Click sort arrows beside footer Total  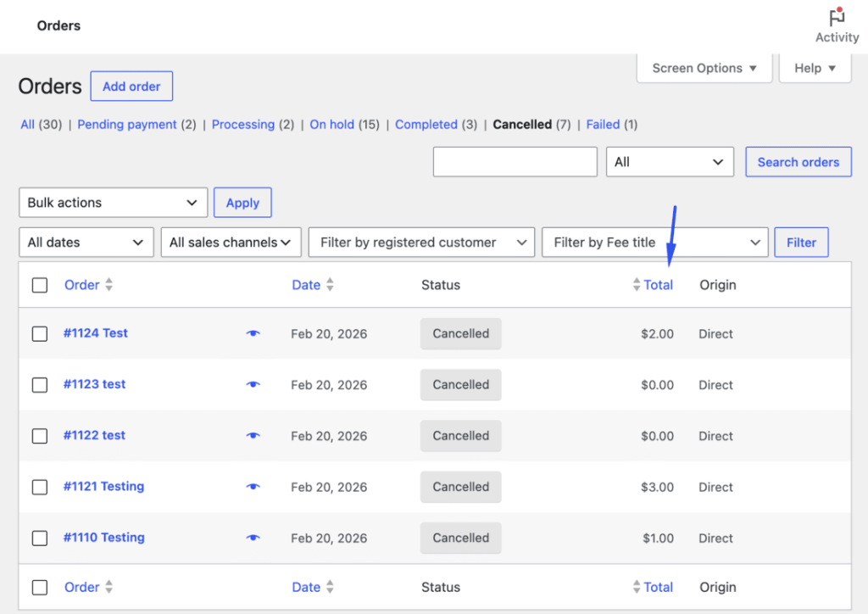[636, 587]
